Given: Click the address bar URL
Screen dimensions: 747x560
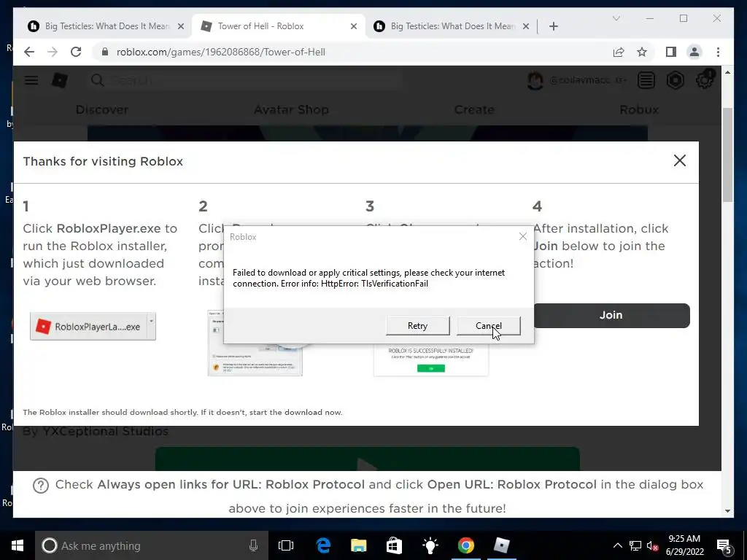Looking at the screenshot, I should click(220, 52).
